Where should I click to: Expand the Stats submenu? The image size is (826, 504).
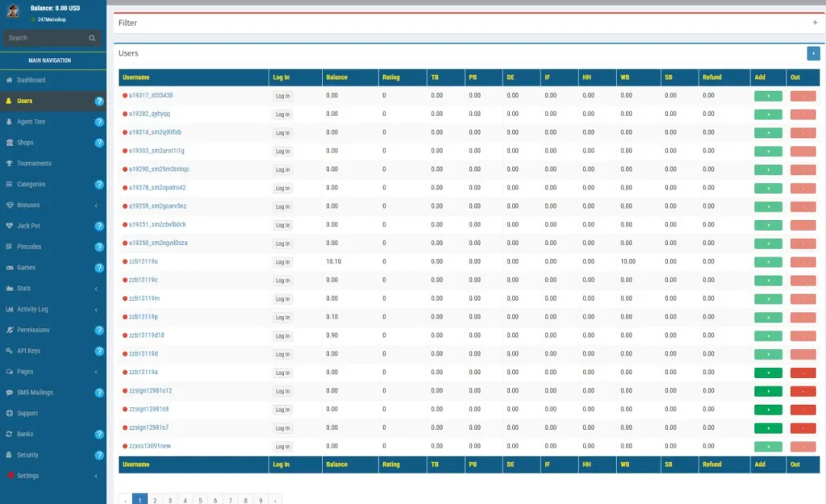click(96, 289)
